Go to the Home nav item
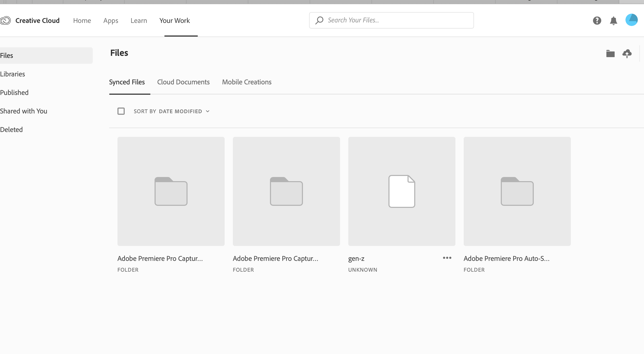This screenshot has width=644, height=354. (x=82, y=21)
